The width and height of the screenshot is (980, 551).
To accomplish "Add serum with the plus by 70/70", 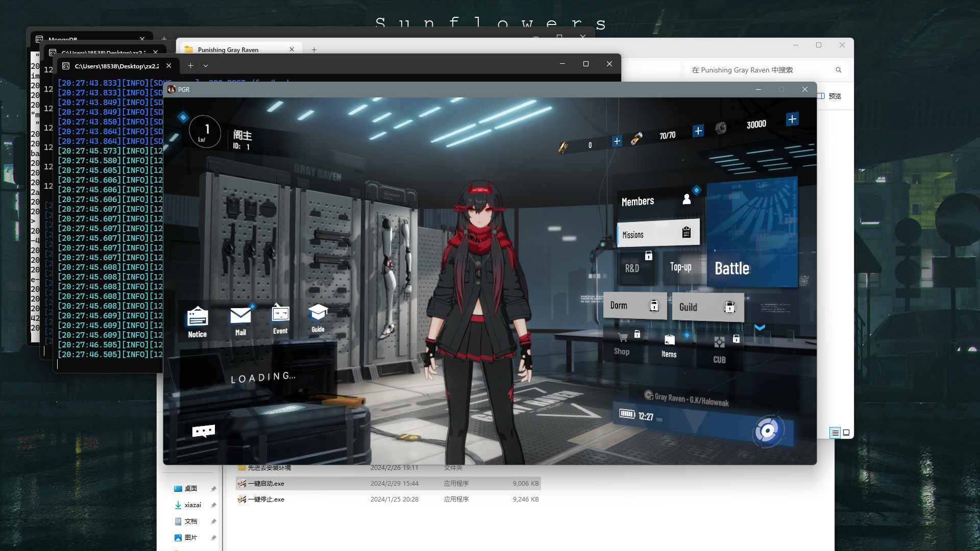I will 698,131.
